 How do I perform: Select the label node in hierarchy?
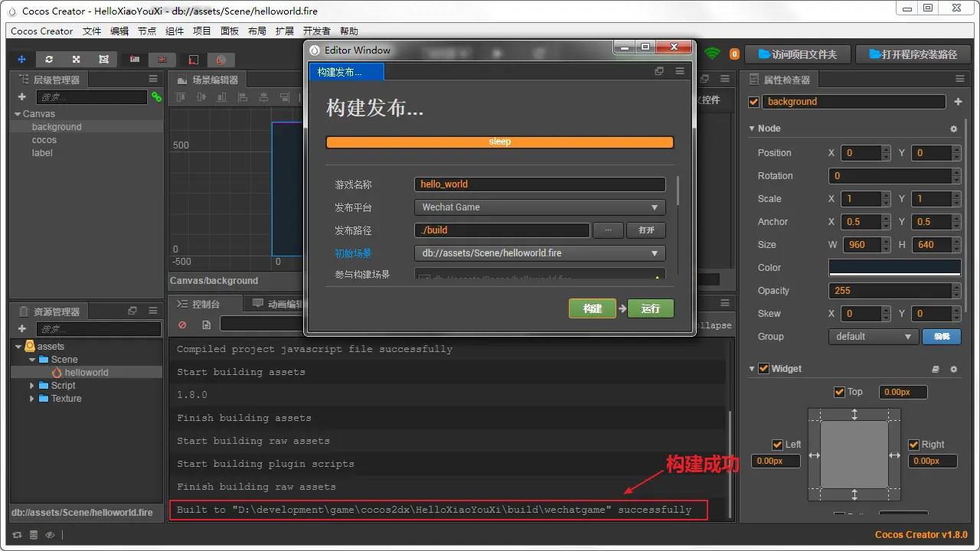pos(42,153)
